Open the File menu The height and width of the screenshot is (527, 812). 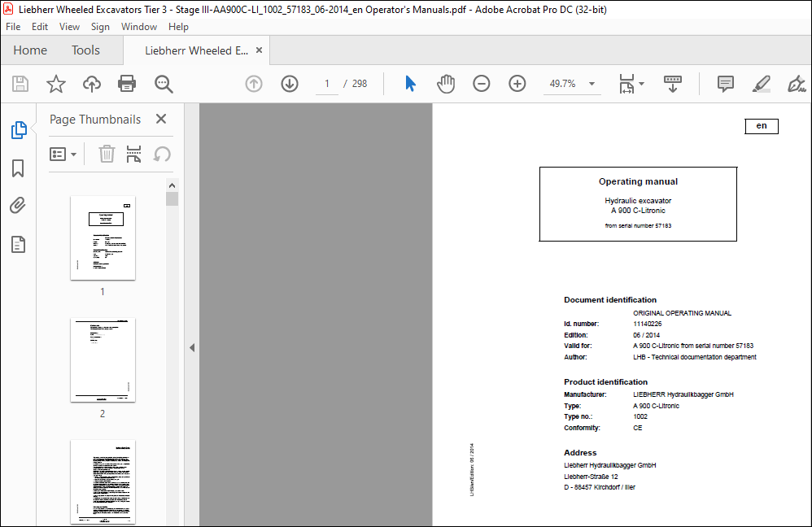click(x=13, y=26)
